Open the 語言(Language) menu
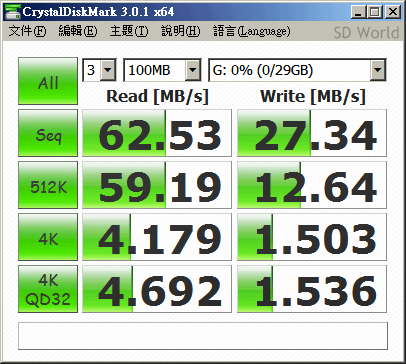This screenshot has width=406, height=364. [252, 31]
